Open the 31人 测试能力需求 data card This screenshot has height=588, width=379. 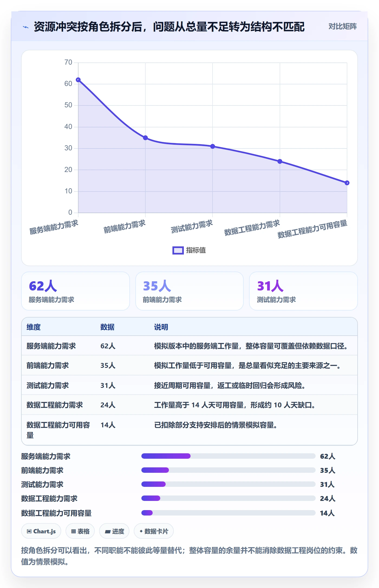303,291
